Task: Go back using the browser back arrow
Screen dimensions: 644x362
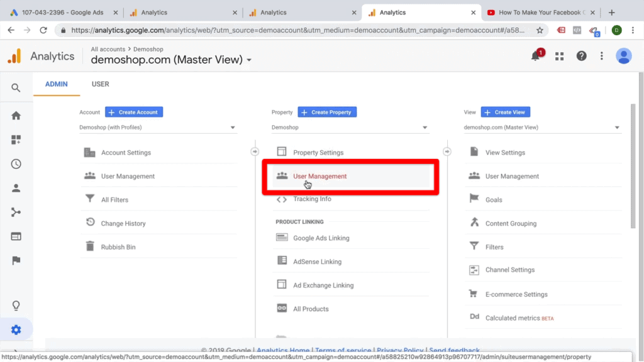Action: click(11, 30)
